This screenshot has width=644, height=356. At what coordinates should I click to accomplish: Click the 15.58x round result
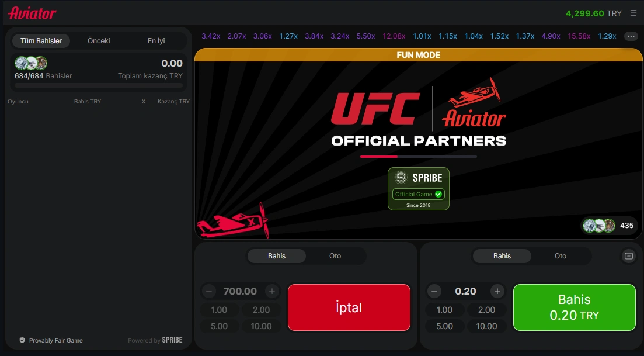(x=579, y=36)
